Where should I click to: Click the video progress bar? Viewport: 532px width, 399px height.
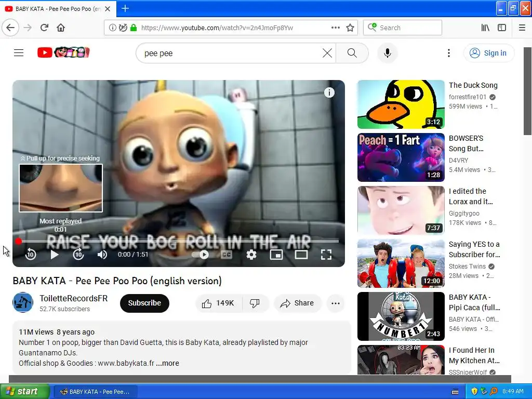[179, 241]
